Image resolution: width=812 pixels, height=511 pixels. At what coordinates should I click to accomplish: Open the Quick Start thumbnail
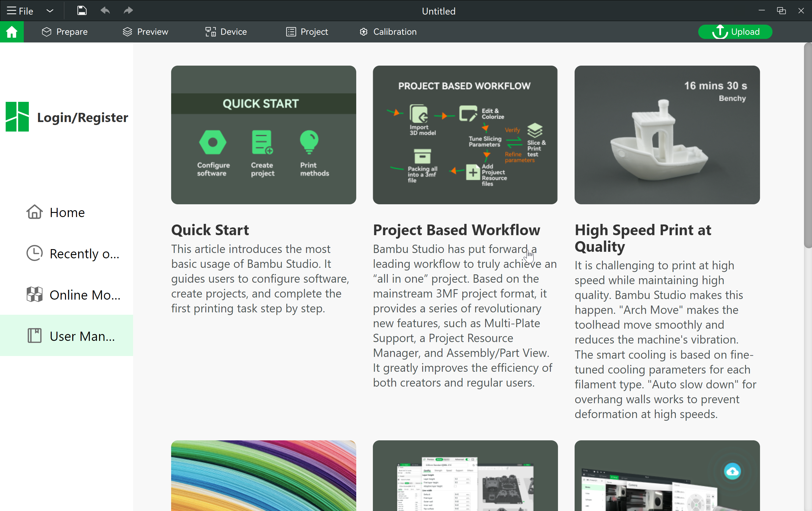(x=263, y=135)
